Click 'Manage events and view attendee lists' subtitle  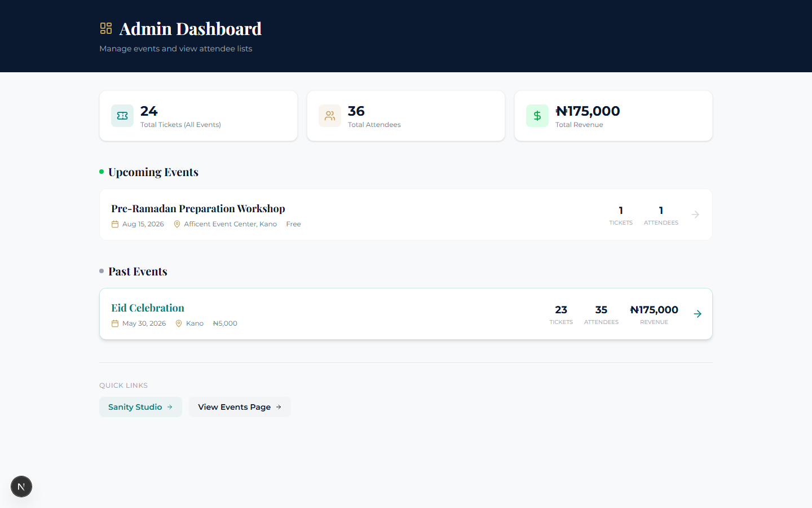pos(176,49)
